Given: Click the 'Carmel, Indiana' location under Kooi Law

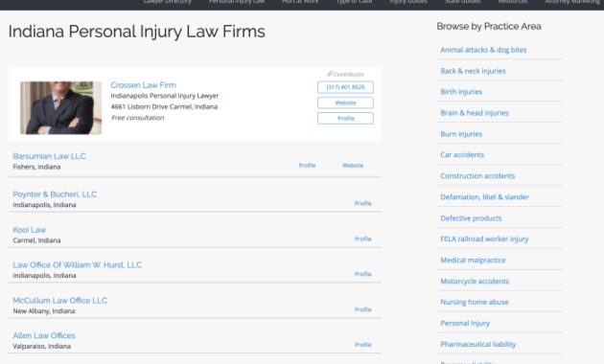Looking at the screenshot, I should click(36, 240).
